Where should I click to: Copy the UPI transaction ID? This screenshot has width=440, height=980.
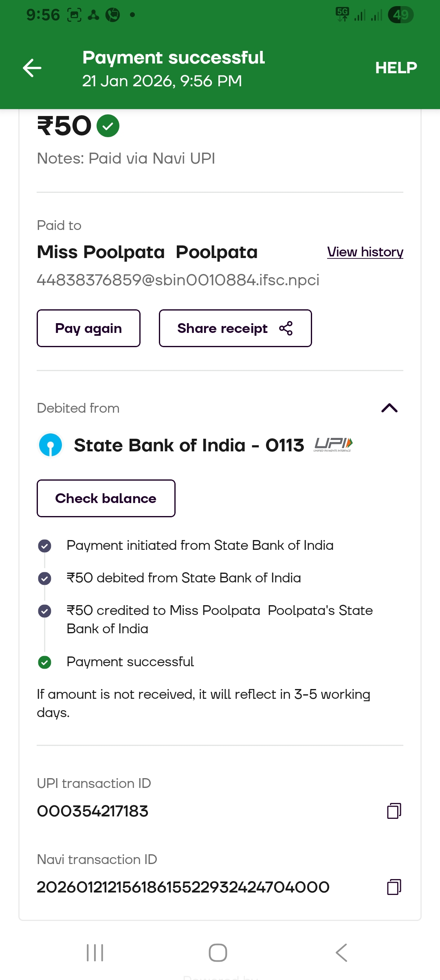click(x=394, y=811)
